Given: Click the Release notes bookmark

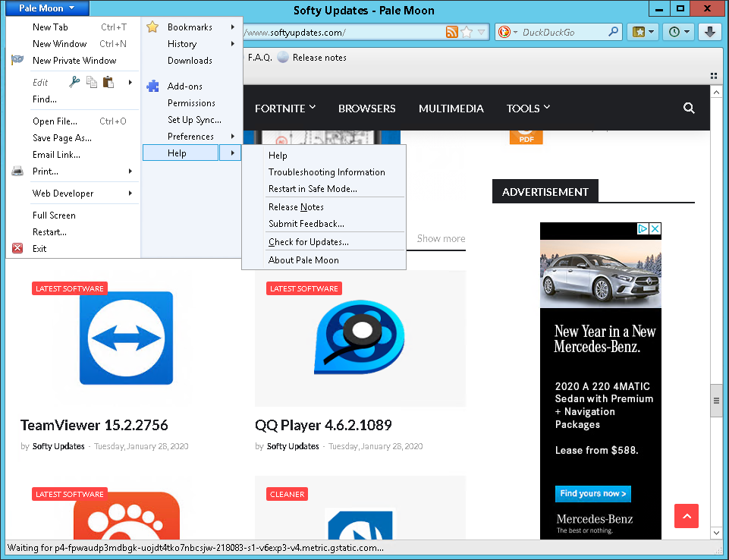Looking at the screenshot, I should pos(312,57).
